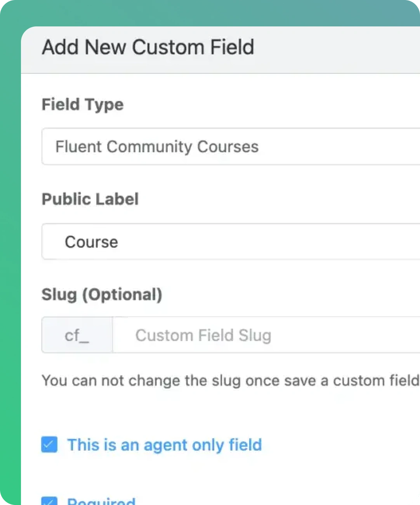Open the Field Type dropdown
Viewport: 420px width, 505px height.
231,146
